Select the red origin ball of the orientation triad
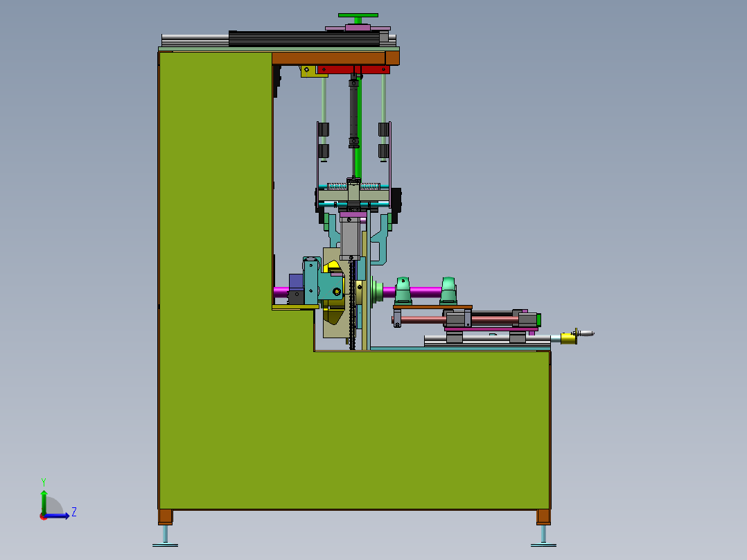747x560 pixels. tap(43, 516)
